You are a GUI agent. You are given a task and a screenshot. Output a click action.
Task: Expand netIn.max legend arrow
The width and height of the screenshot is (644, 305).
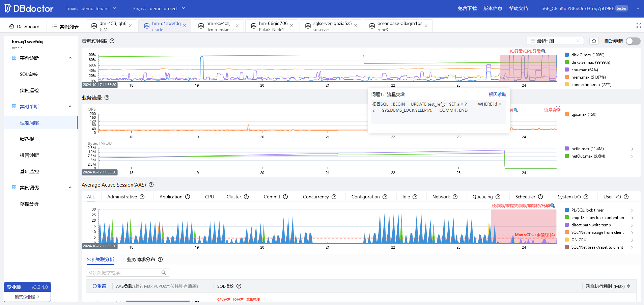632,149
